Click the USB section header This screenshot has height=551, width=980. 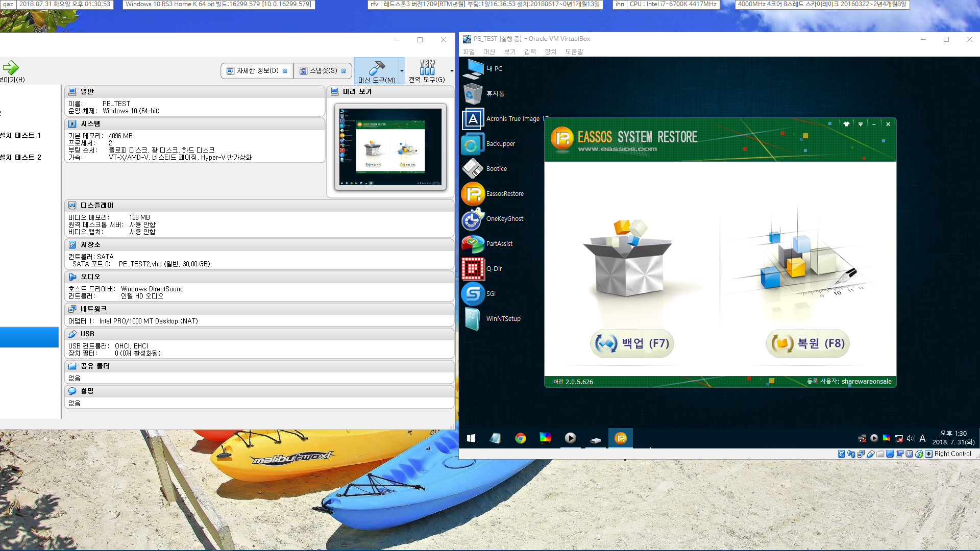[259, 334]
